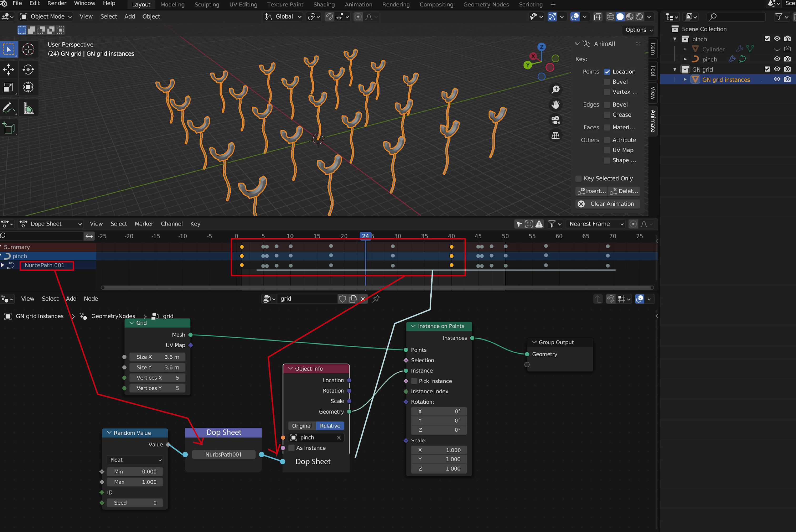Screen dimensions: 796x532
Task: Click Clear Animation button
Action: [x=608, y=204]
